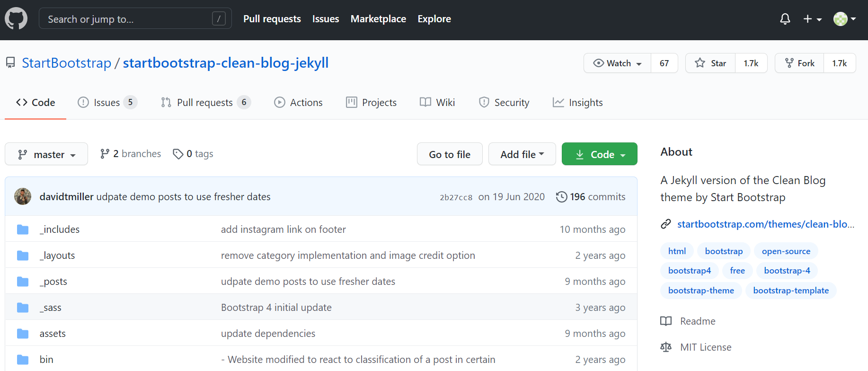Switch to the Insights tab
868x371 pixels.
[578, 102]
